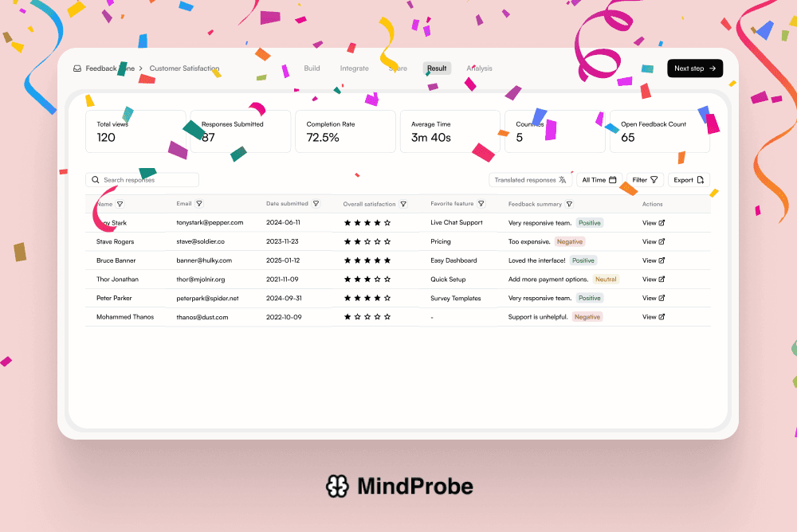The image size is (797, 532).
Task: Click the MindProbe logo icon
Action: pos(337,487)
